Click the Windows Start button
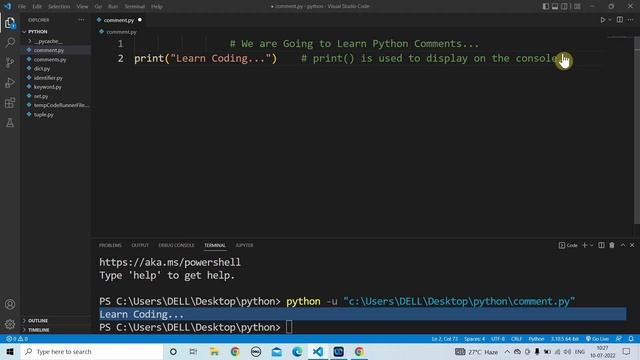640x360 pixels. click(x=10, y=351)
